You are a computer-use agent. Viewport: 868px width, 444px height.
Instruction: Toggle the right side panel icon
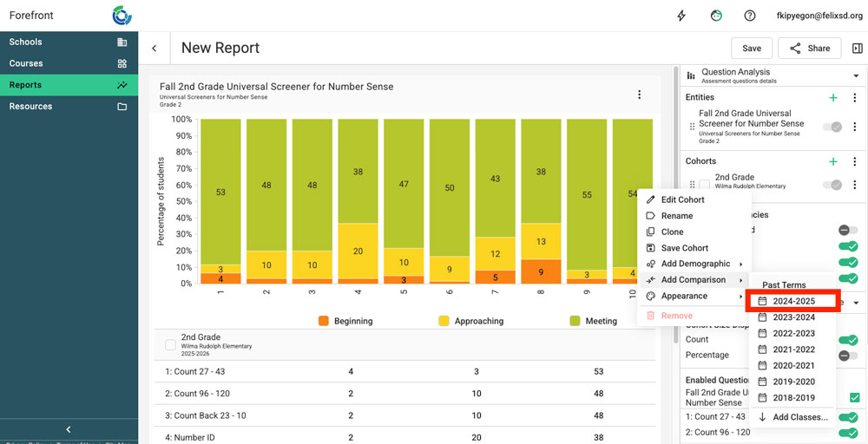857,49
